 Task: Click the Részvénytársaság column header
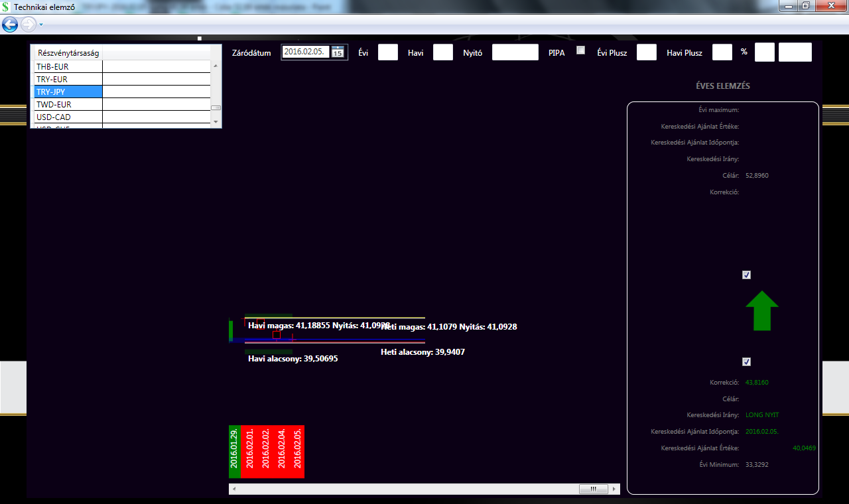(x=68, y=53)
